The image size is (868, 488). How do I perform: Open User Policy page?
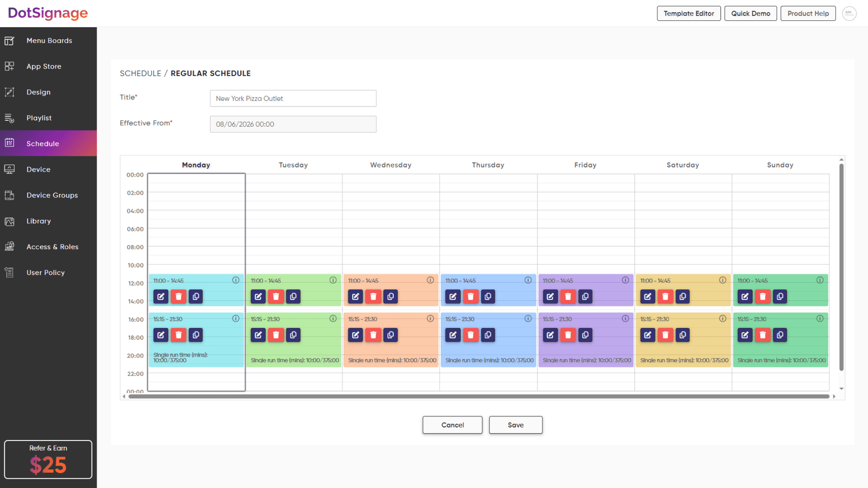pos(48,272)
